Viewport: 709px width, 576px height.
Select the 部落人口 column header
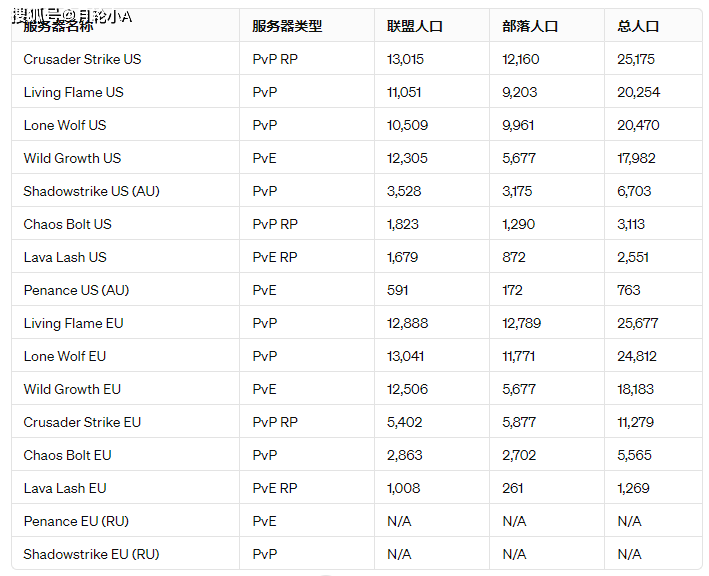[529, 26]
